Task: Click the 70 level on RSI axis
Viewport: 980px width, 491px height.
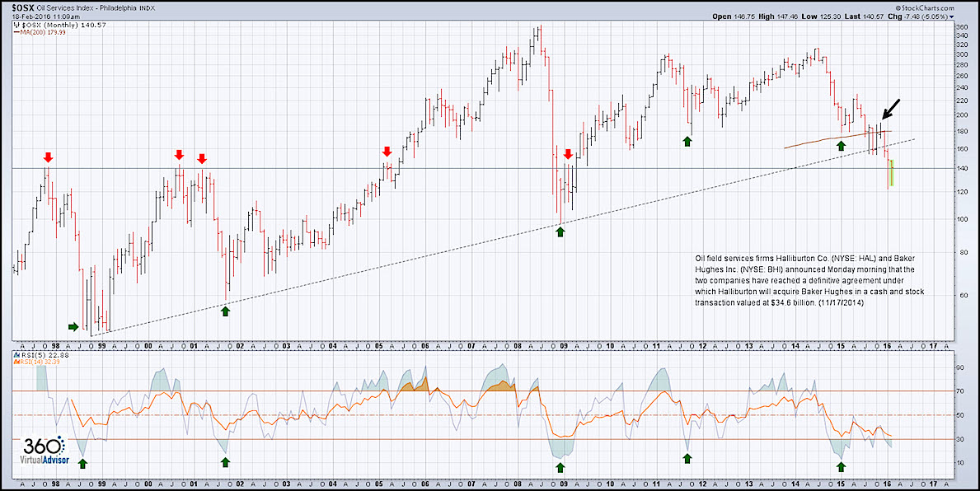Action: [x=960, y=391]
